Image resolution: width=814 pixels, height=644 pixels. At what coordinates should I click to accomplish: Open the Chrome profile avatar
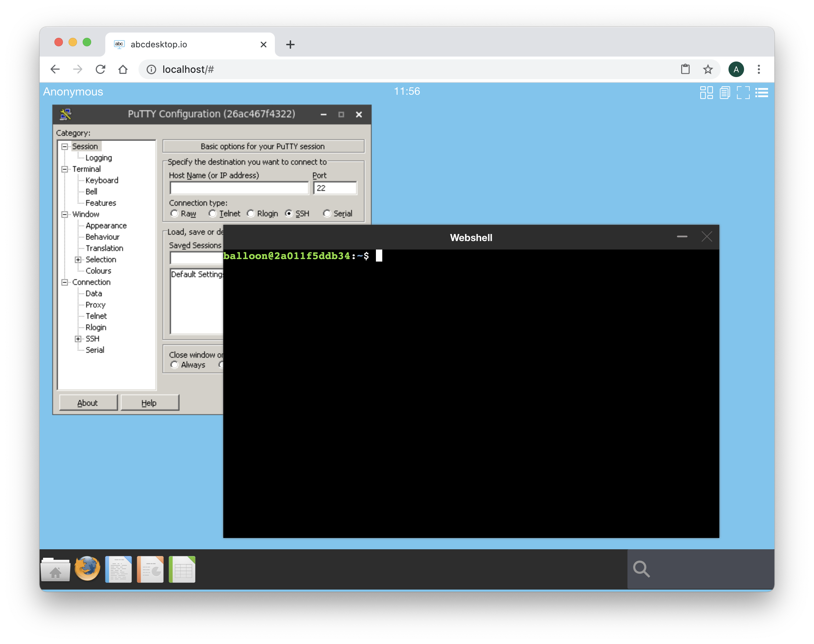[x=736, y=69]
